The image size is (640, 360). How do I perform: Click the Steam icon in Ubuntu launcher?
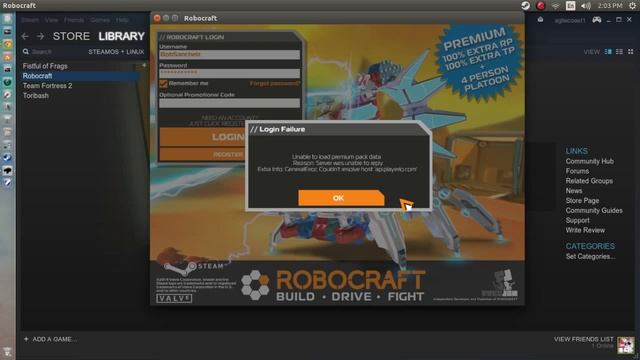tap(7, 158)
